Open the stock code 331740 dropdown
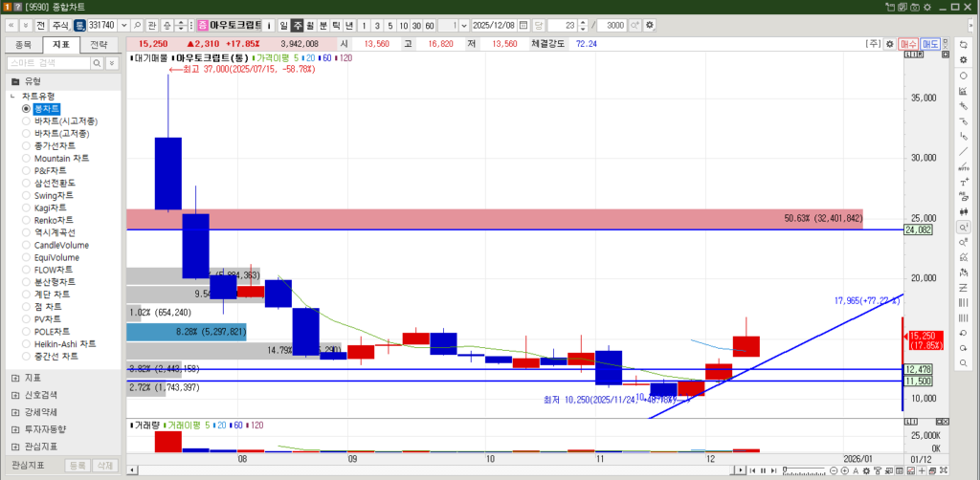 tap(123, 25)
